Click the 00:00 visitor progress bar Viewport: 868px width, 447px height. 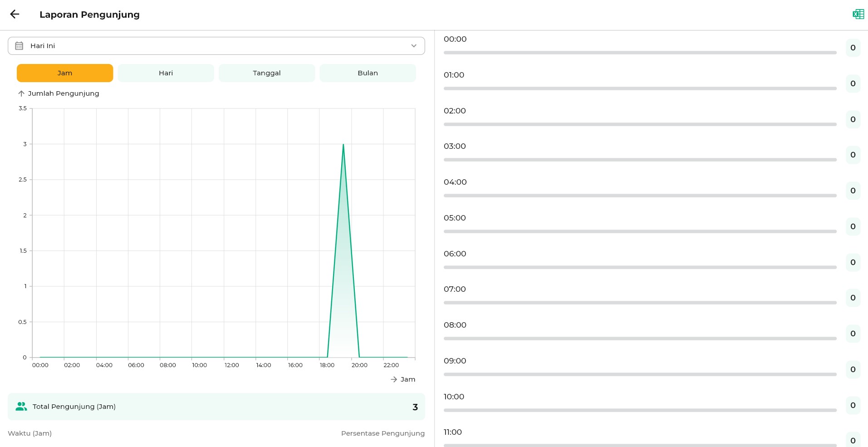(x=640, y=53)
